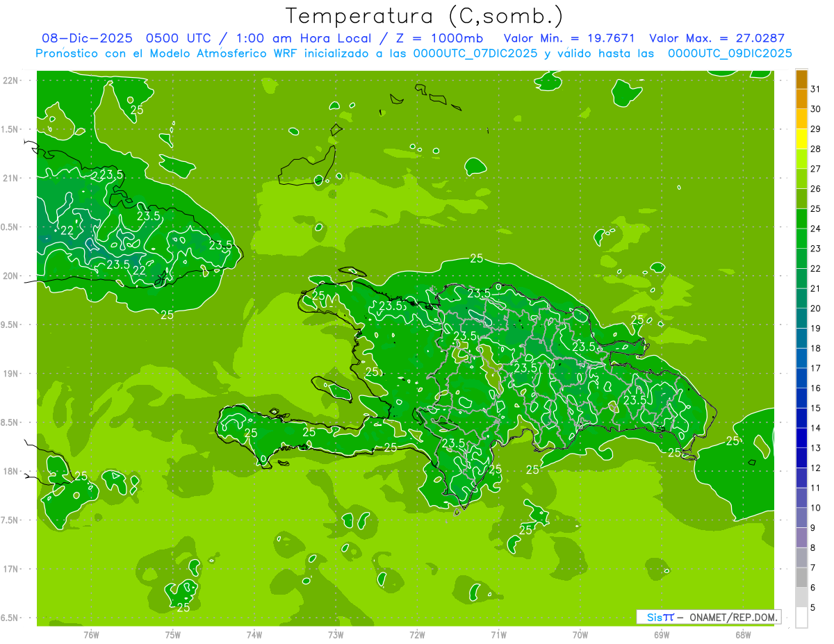834x644 pixels.
Task: Click the '71W' longitude axis label
Action: tap(498, 635)
